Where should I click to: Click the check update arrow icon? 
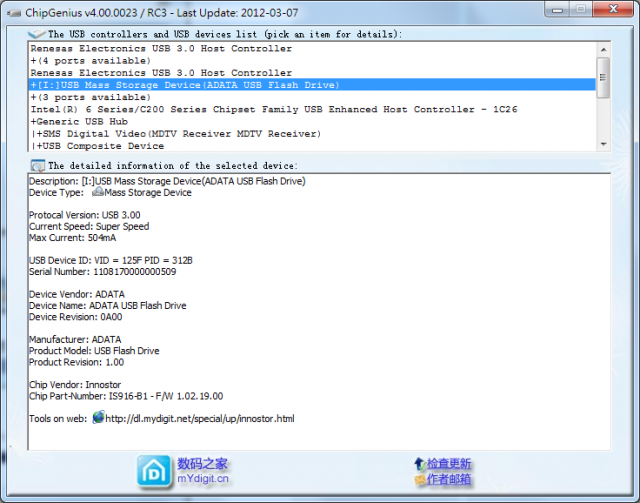pyautogui.click(x=420, y=464)
